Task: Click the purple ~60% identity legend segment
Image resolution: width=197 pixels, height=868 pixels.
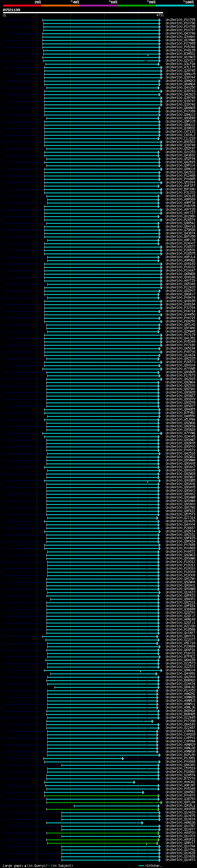Action: [98, 6]
